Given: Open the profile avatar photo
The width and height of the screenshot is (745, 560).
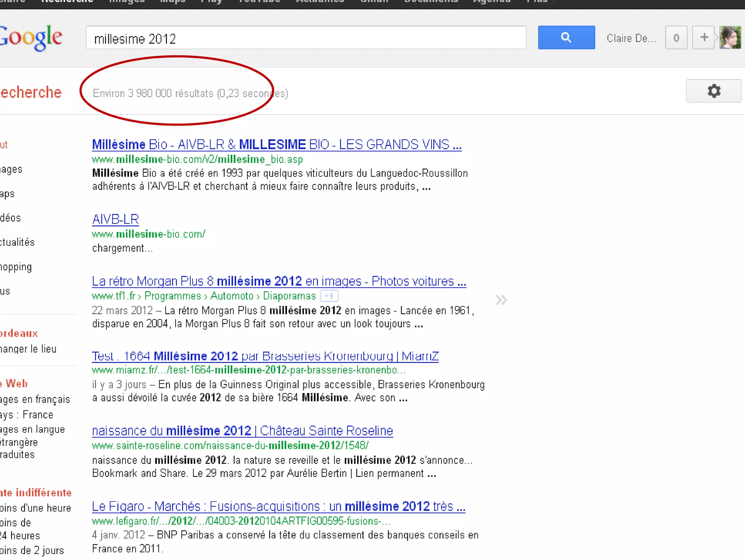Looking at the screenshot, I should (x=730, y=37).
